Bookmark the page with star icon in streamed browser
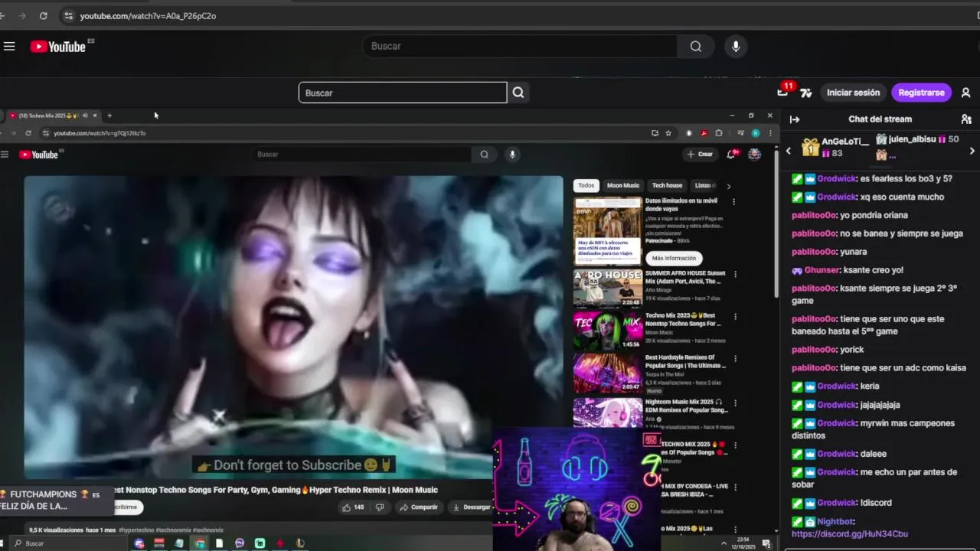The width and height of the screenshot is (980, 551). pyautogui.click(x=668, y=133)
